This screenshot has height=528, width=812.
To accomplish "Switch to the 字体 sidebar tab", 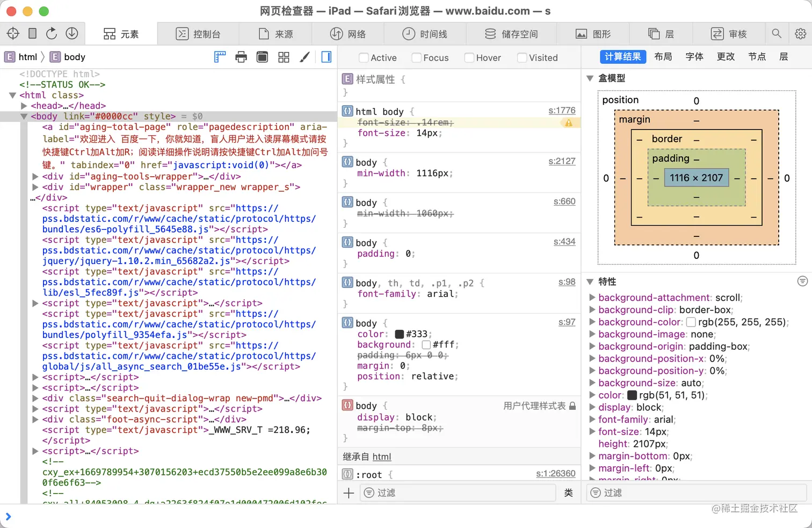I will coord(694,57).
